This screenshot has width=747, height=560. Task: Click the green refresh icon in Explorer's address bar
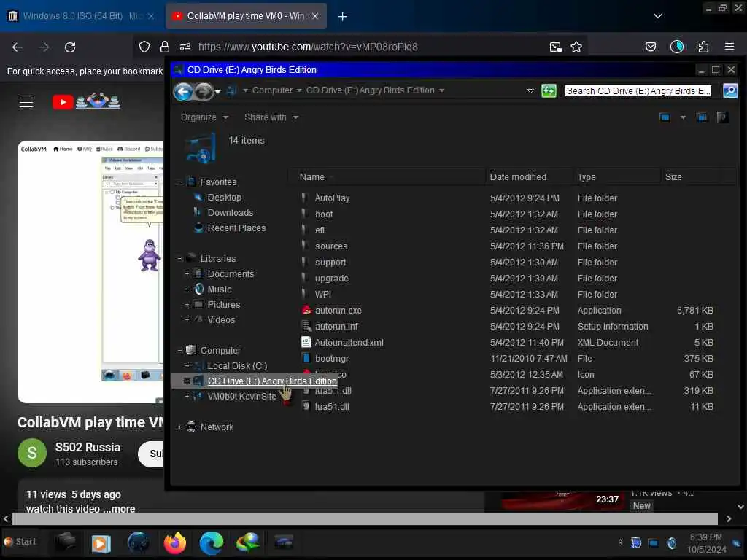point(549,90)
